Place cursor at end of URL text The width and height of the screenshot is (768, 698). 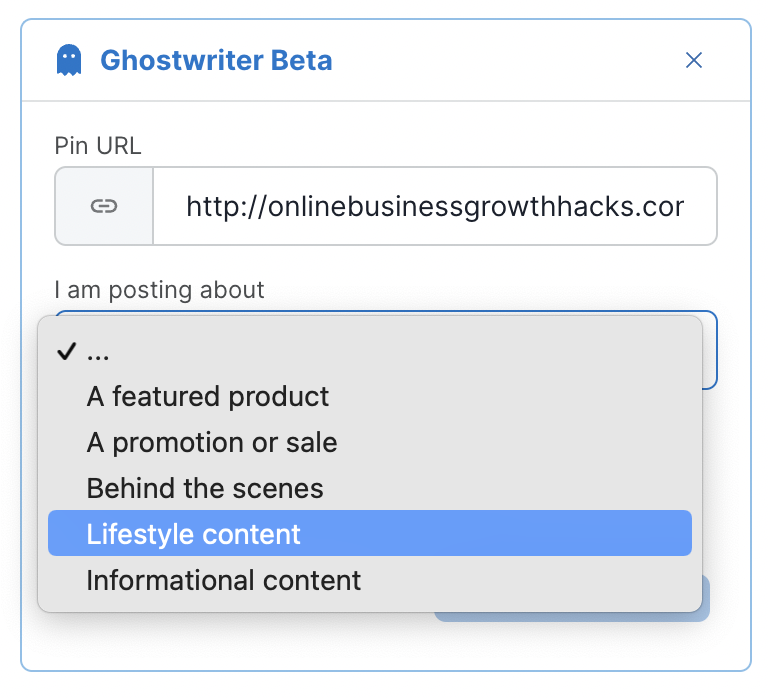[x=686, y=206]
